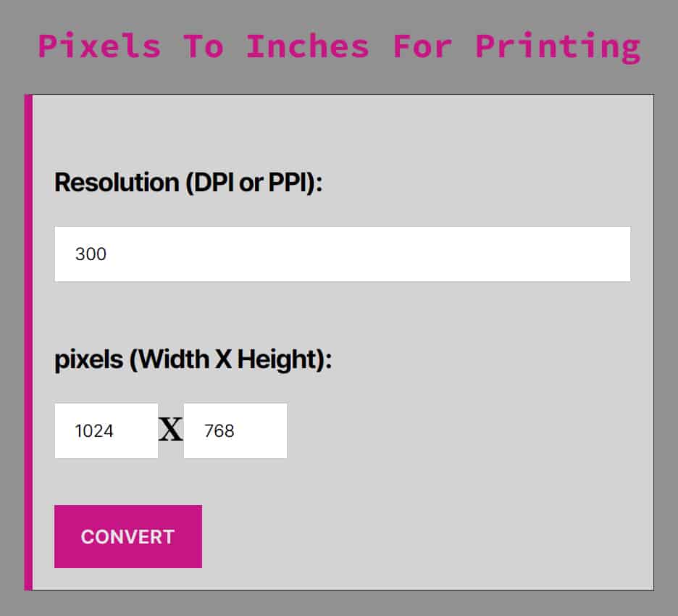
Task: Click the magenta vertical bar beside the form
Action: 28,342
